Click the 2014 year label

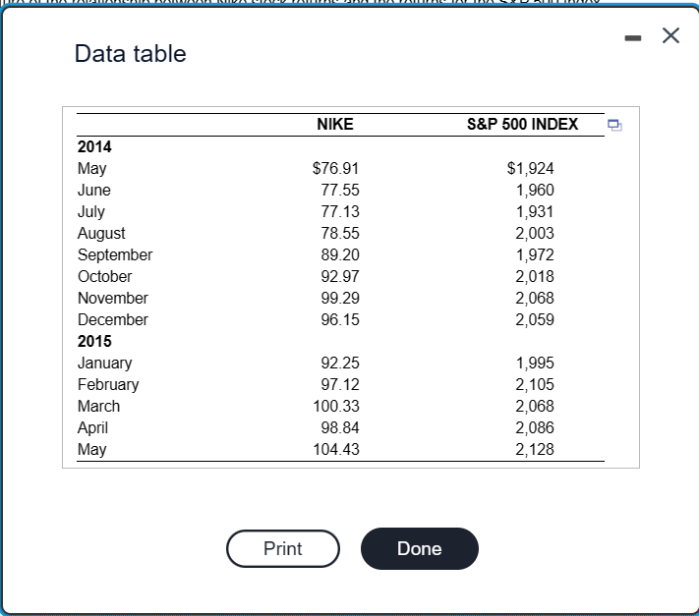[x=94, y=146]
